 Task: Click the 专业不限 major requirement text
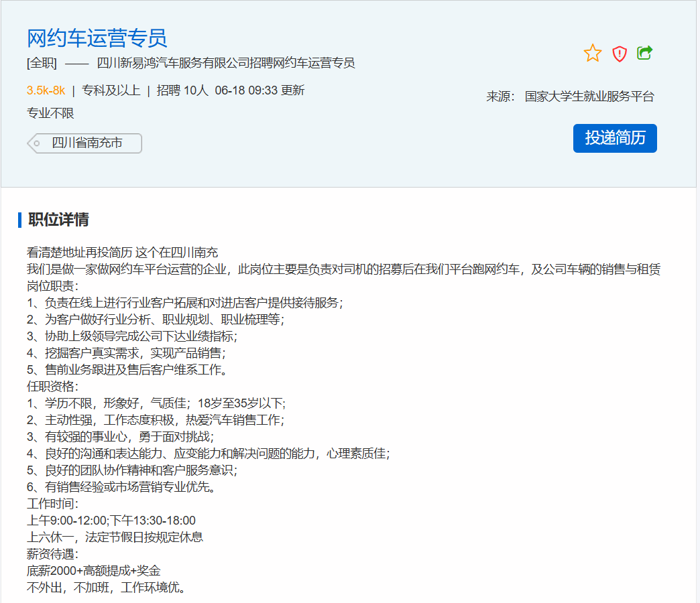(50, 113)
